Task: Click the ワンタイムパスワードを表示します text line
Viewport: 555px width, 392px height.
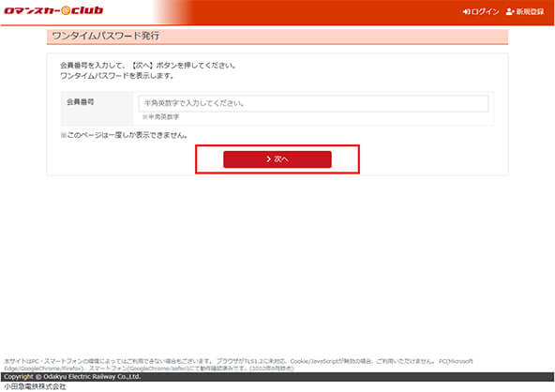Action: click(117, 76)
